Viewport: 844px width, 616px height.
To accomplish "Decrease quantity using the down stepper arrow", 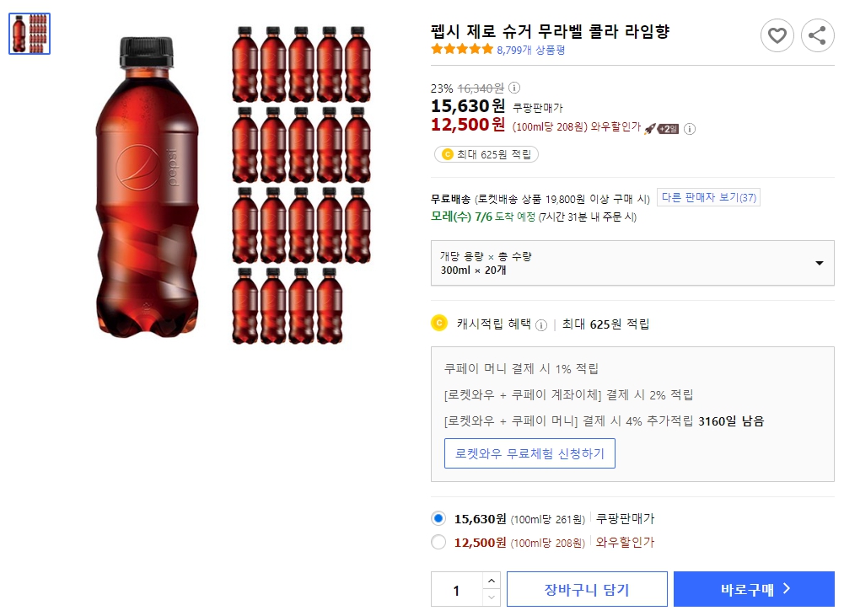I will tap(492, 597).
